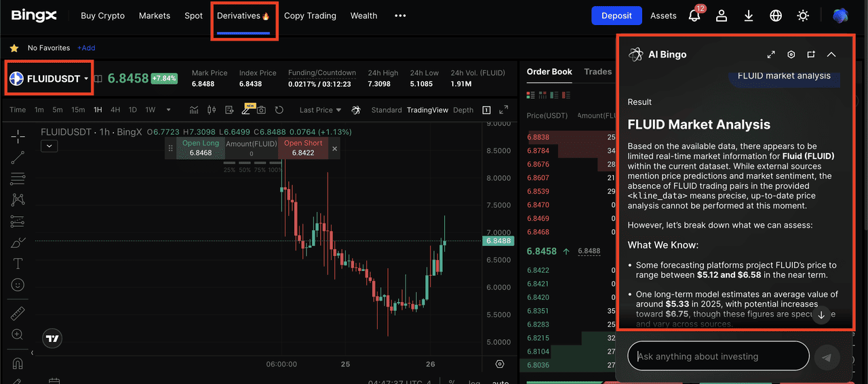Open the notifications bell
The height and width of the screenshot is (384, 868).
point(695,15)
